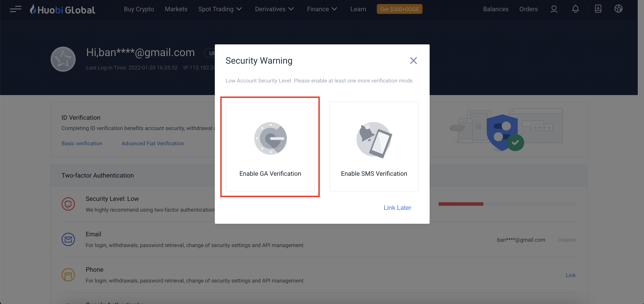
Task: Click the red security level bar
Action: pyautogui.click(x=461, y=204)
